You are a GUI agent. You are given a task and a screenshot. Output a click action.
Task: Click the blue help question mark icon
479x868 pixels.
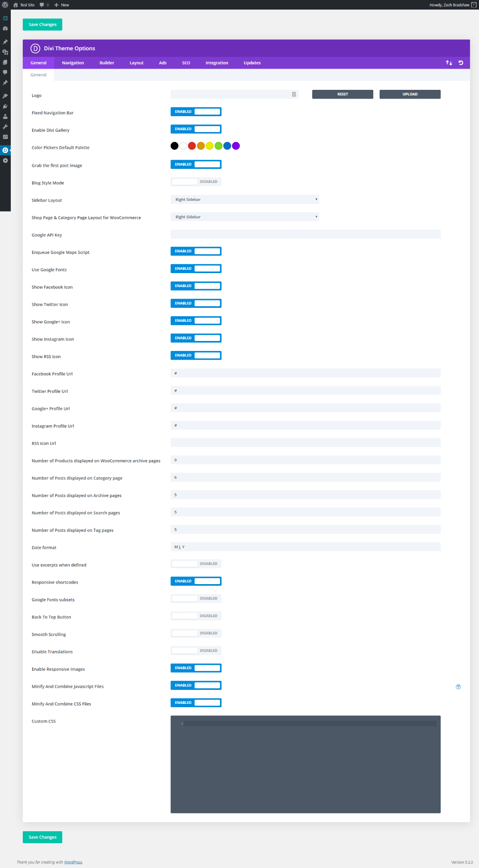[x=458, y=687]
